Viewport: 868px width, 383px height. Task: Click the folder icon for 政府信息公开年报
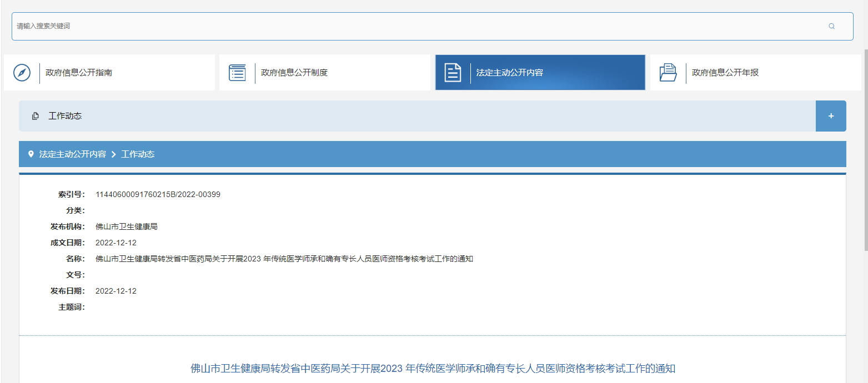(668, 73)
